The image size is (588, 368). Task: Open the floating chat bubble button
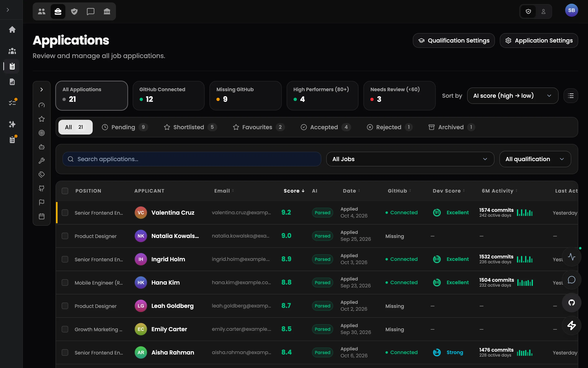[x=571, y=280]
